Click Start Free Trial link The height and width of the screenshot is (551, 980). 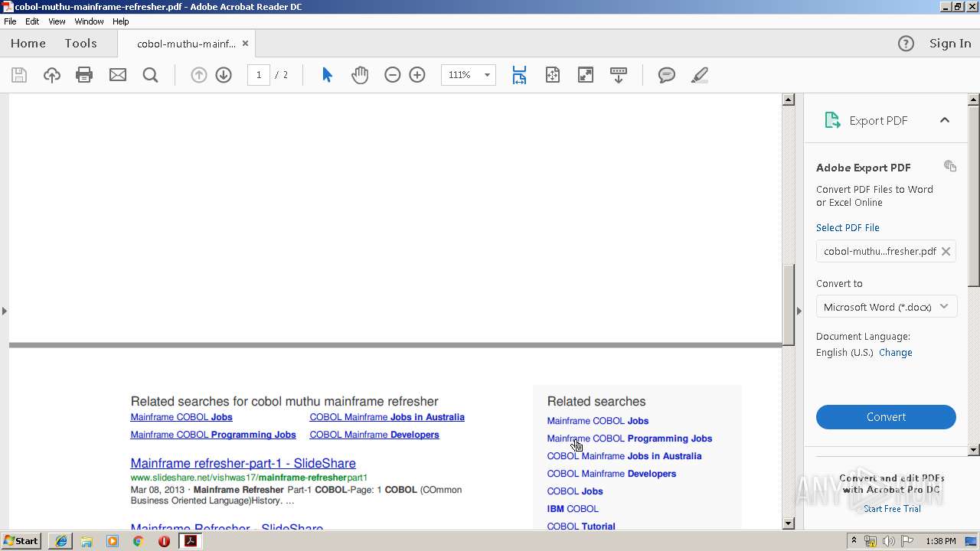click(892, 509)
